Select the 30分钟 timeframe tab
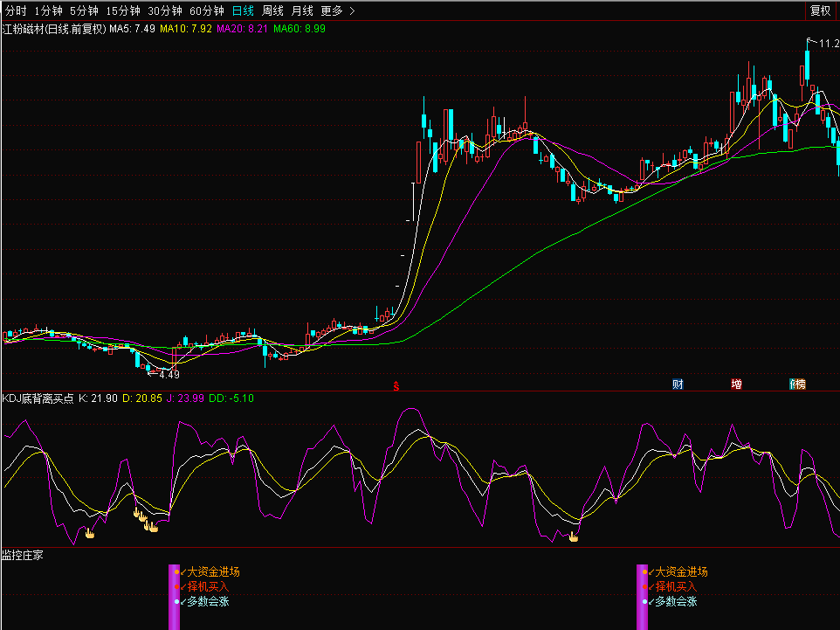Screen dimensions: 840x630 165,10
